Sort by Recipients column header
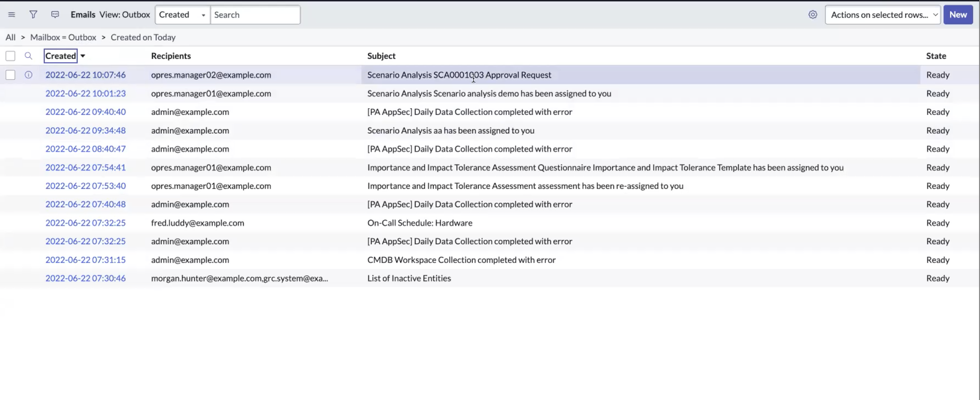 point(171,56)
